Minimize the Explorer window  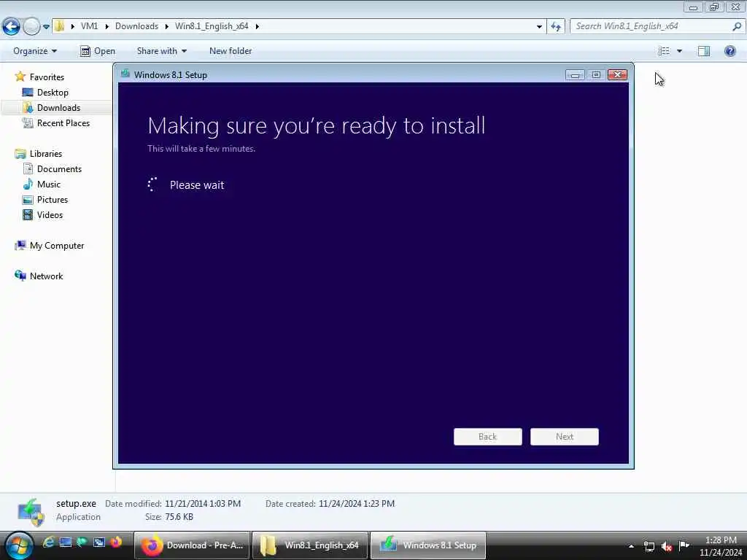click(693, 7)
